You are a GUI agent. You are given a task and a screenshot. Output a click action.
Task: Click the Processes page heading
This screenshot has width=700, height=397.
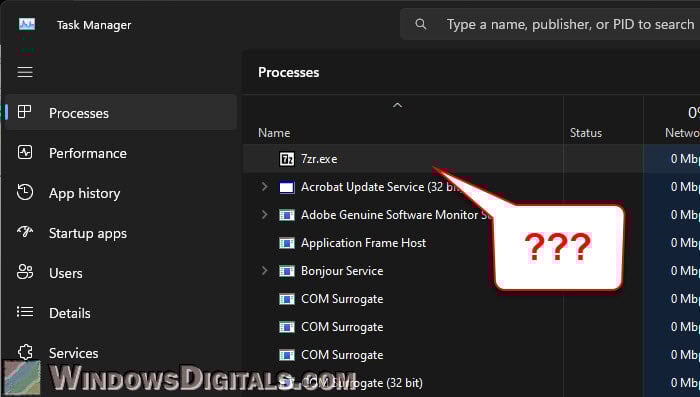pyautogui.click(x=288, y=72)
